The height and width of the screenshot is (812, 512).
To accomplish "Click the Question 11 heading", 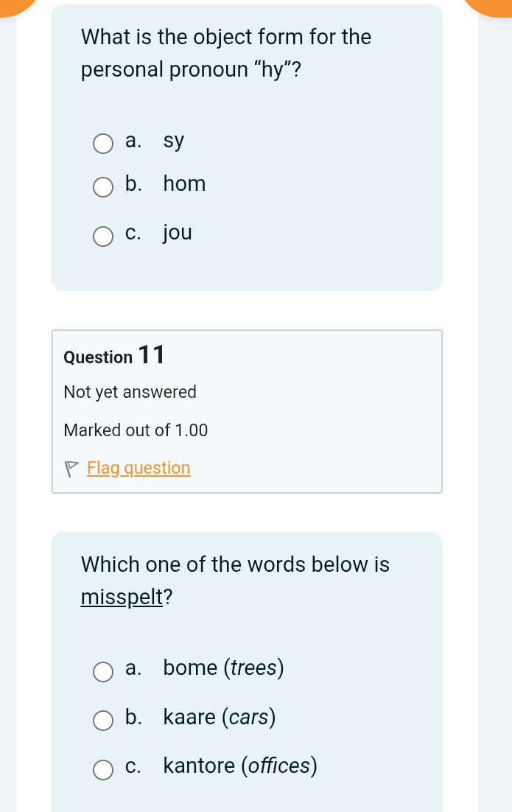I will coord(114,356).
